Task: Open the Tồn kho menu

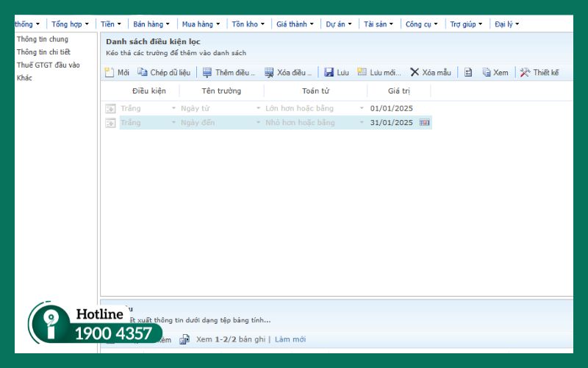Action: click(248, 24)
